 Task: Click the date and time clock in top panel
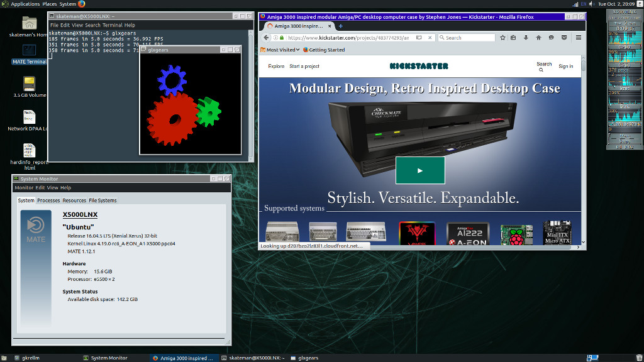[616, 4]
